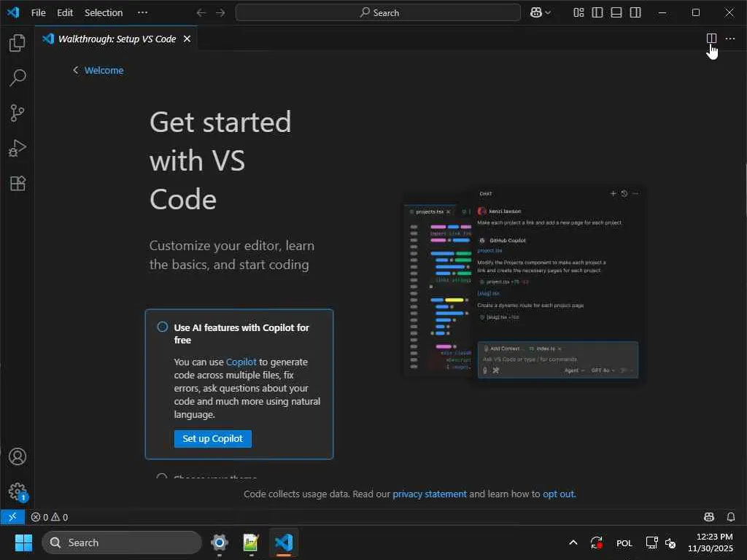
Task: Open the opt out link
Action: pos(558,494)
